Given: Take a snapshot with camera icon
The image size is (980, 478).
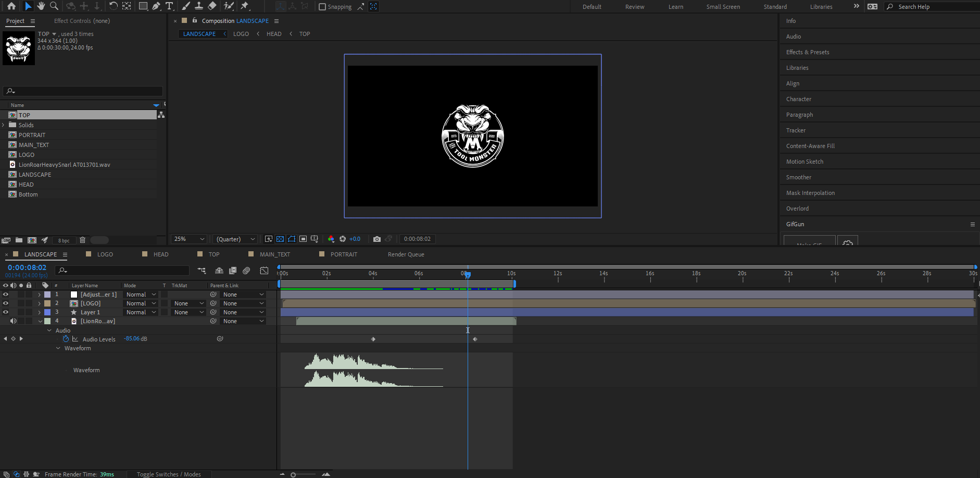Looking at the screenshot, I should (x=377, y=239).
